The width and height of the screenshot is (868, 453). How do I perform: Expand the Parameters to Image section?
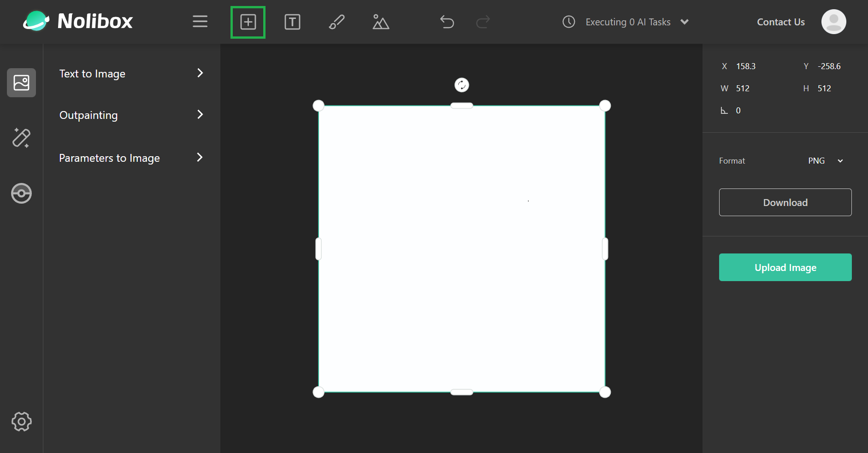(131, 158)
